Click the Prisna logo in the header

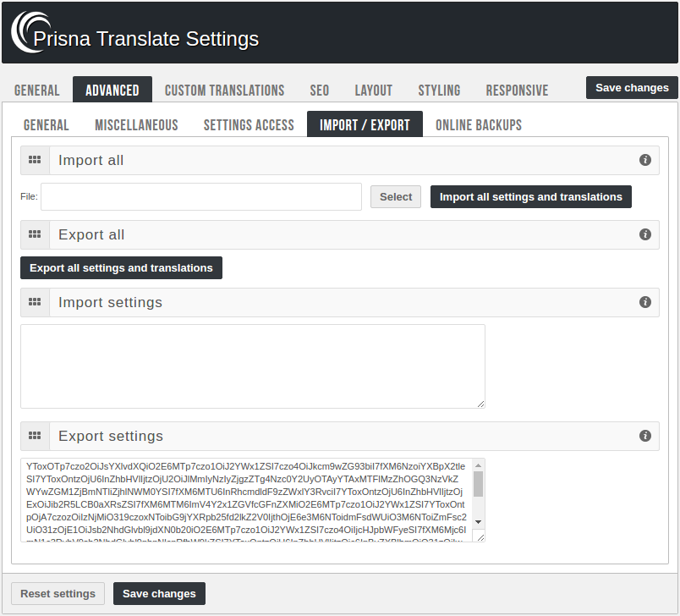coord(30,32)
